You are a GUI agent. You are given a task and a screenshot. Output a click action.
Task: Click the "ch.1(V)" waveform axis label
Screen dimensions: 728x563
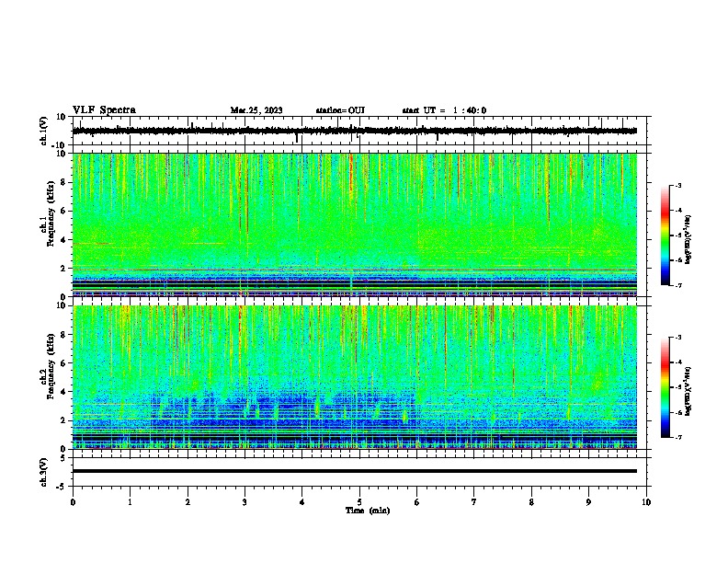pos(44,131)
